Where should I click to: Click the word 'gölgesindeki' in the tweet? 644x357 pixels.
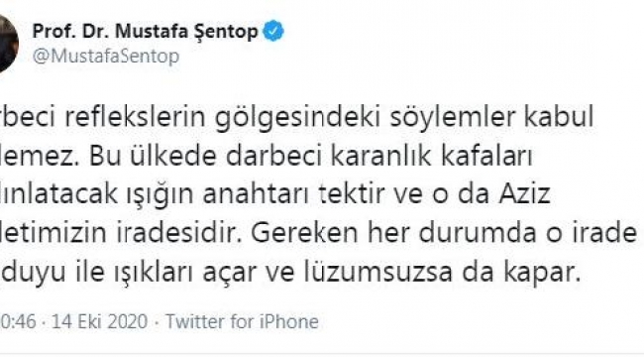[298, 118]
